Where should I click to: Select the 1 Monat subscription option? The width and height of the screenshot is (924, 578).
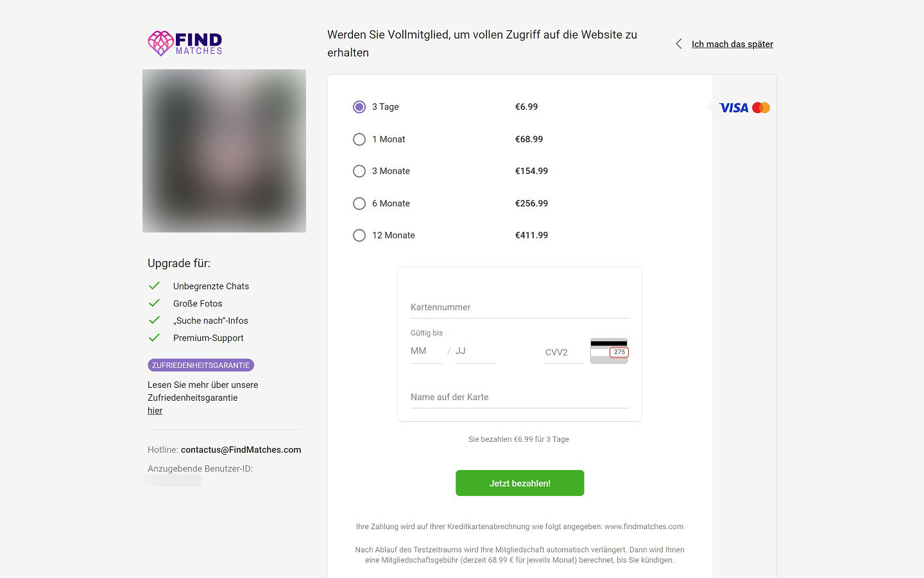(x=359, y=139)
